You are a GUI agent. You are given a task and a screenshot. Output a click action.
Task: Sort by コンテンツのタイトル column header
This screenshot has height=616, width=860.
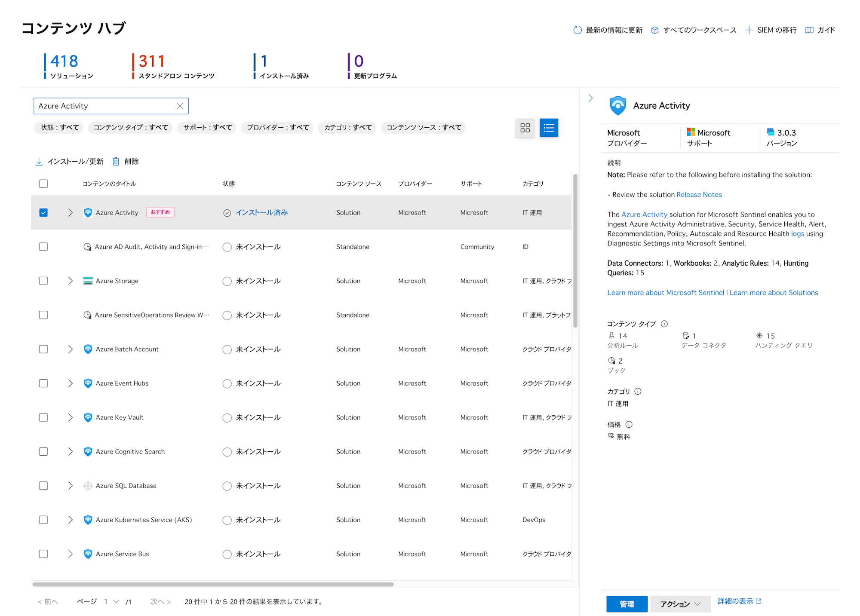pos(109,184)
